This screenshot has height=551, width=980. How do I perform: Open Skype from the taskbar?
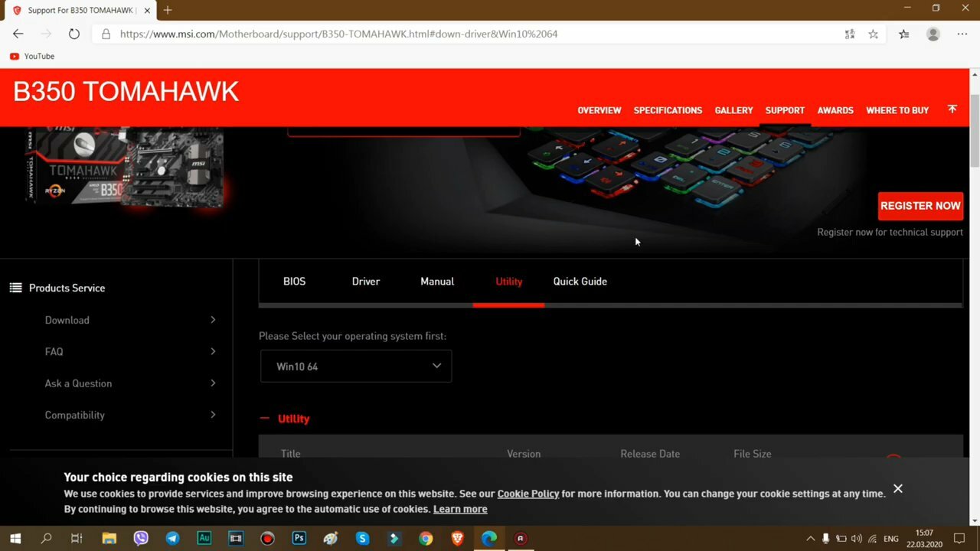pos(362,538)
